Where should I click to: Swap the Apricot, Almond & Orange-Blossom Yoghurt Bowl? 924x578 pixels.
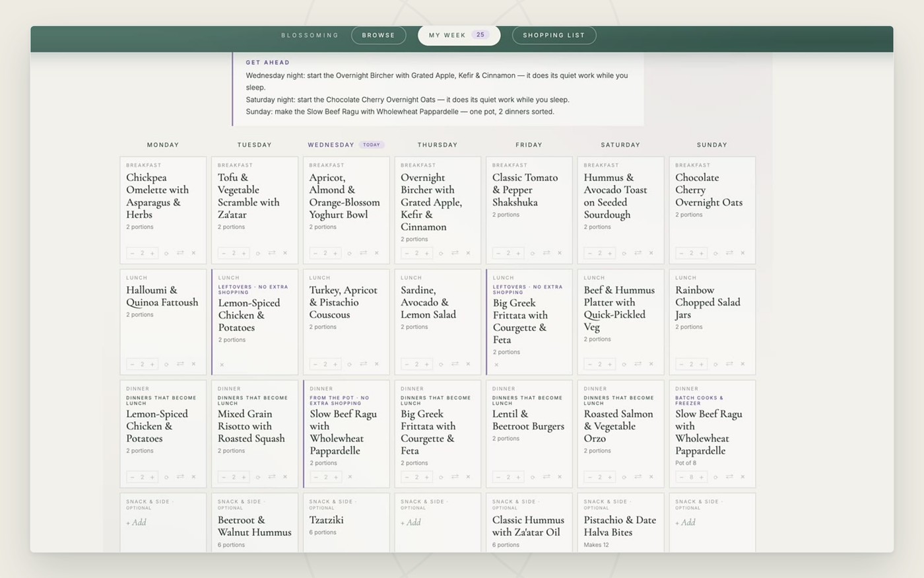[363, 253]
